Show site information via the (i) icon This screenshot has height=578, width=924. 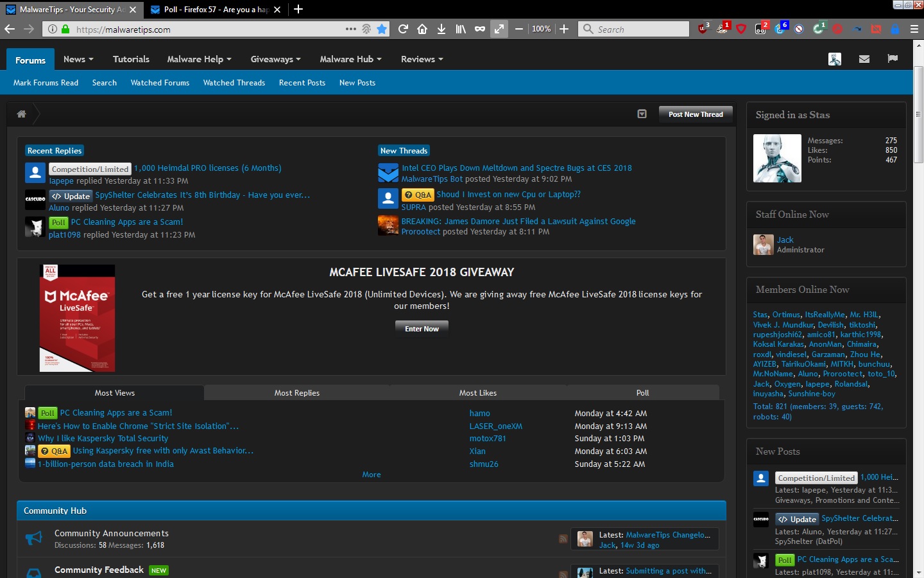click(53, 29)
